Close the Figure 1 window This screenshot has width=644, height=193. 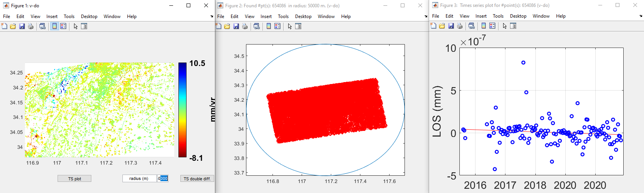coord(206,5)
